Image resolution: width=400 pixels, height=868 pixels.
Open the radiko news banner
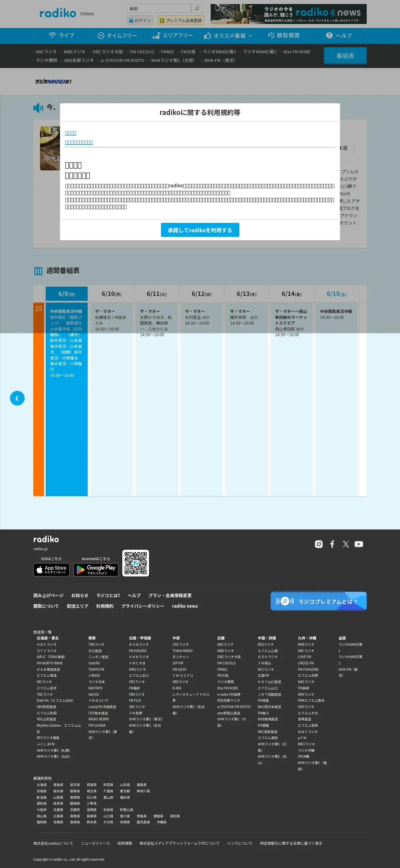(288, 14)
